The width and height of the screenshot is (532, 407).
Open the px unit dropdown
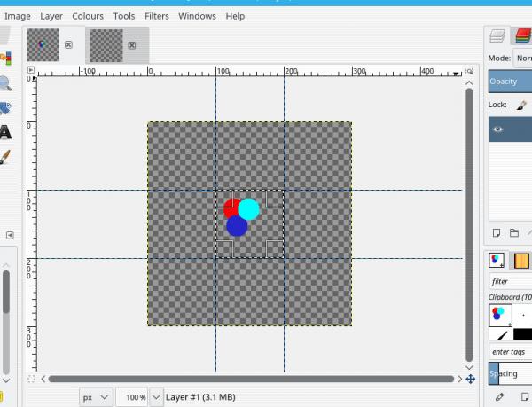tap(96, 397)
